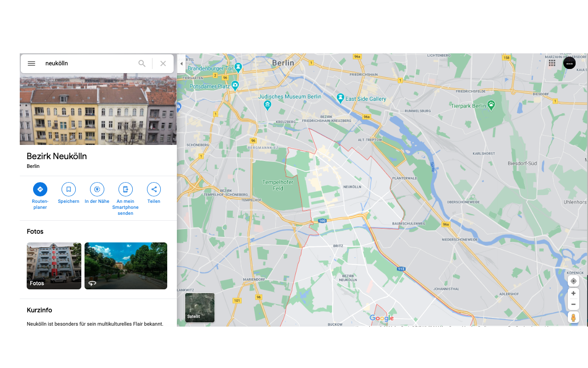
Task: Click the Kurzinfo section heading
Action: (x=40, y=310)
